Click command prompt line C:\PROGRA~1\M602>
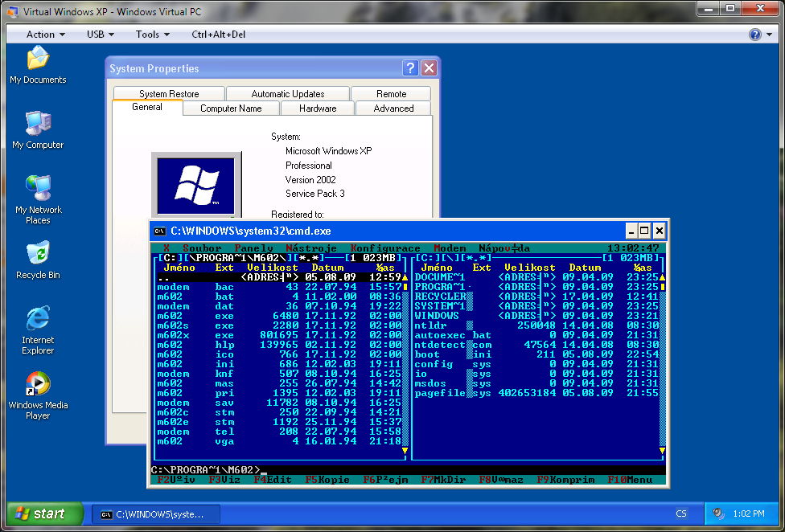The width and height of the screenshot is (785, 532). pos(205,470)
